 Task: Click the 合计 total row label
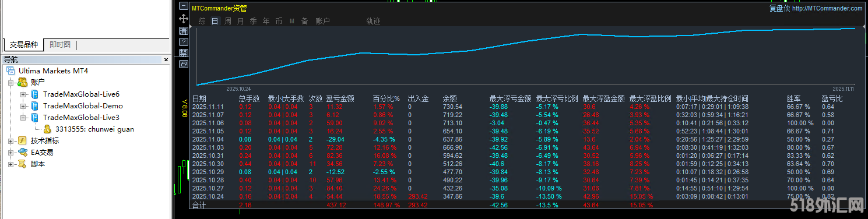pos(199,205)
